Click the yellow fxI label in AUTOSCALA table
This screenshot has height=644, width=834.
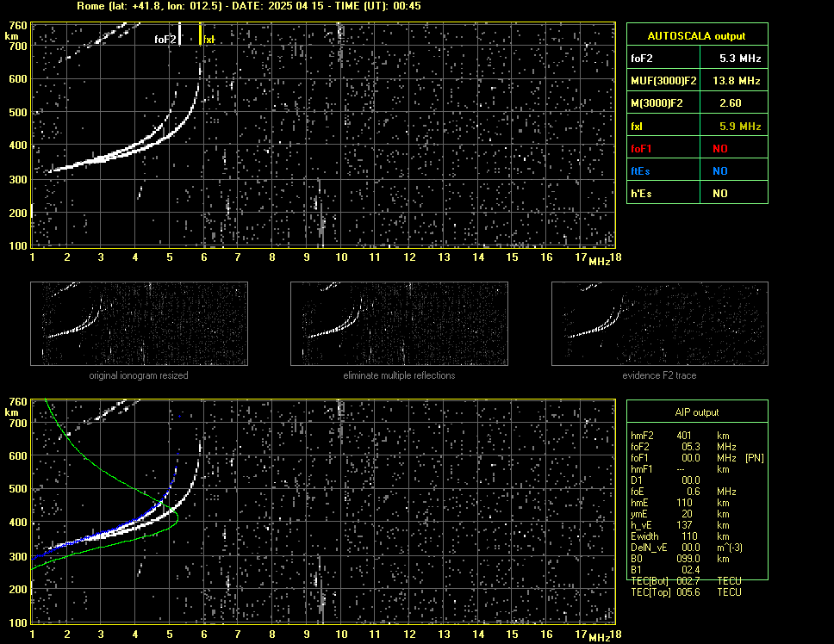(x=637, y=127)
